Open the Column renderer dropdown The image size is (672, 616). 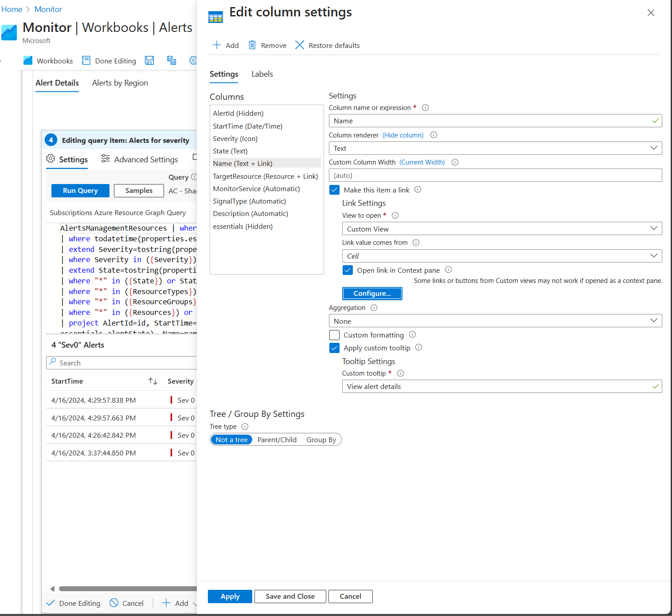click(495, 148)
